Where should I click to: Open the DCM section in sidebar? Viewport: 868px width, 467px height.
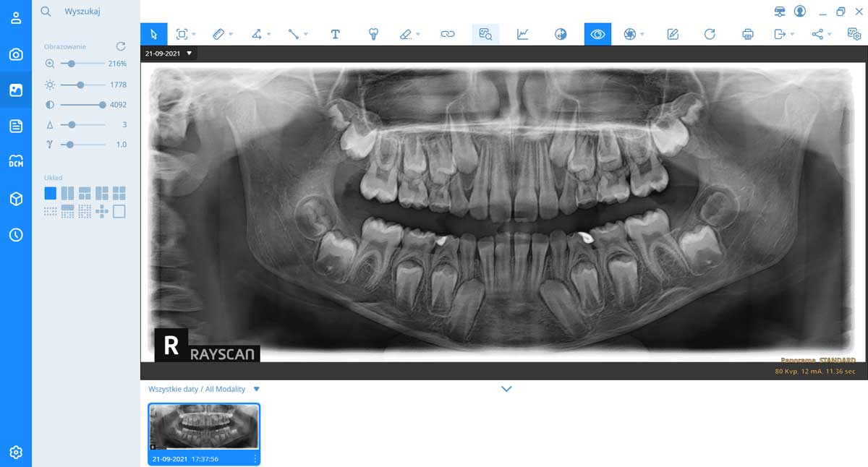click(x=16, y=161)
